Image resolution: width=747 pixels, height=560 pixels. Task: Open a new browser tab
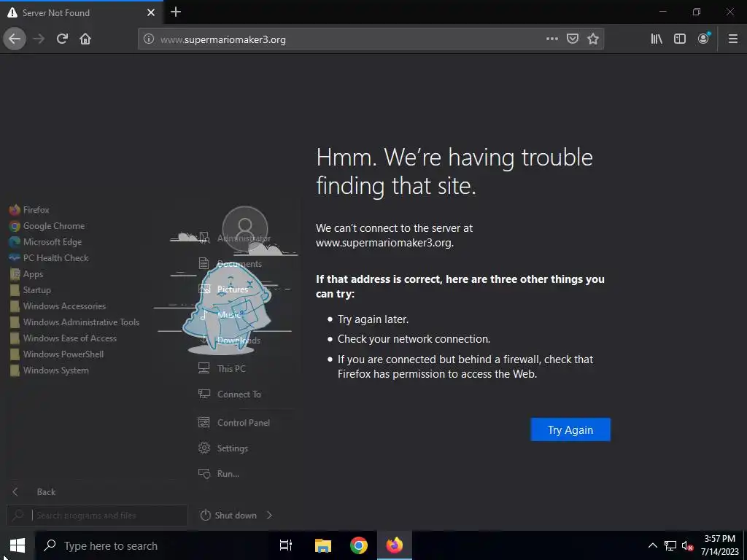(176, 12)
